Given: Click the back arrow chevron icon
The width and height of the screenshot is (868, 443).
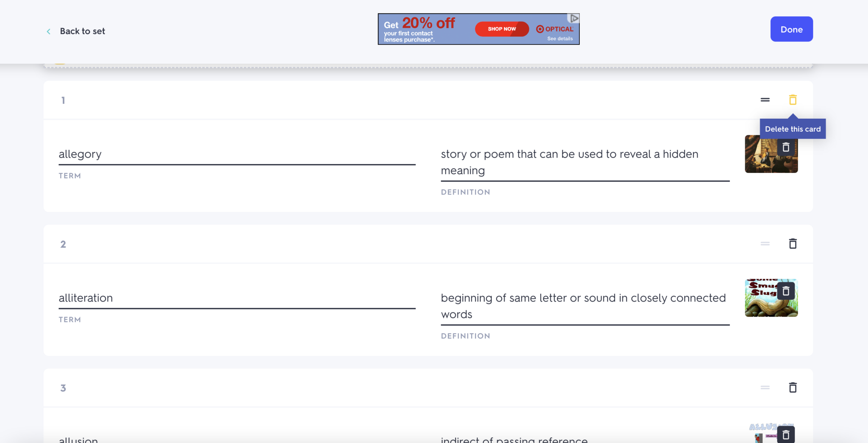Looking at the screenshot, I should [49, 31].
